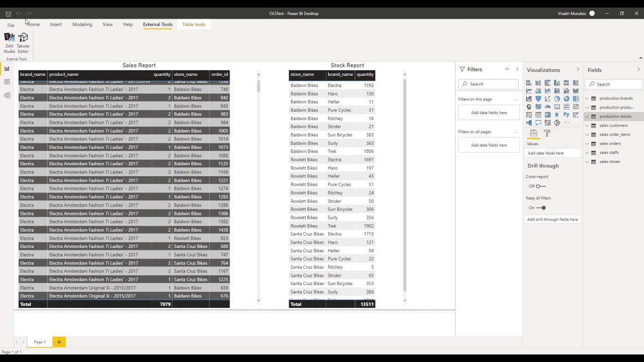Select the Decomposition tree visual

[x=529, y=123]
